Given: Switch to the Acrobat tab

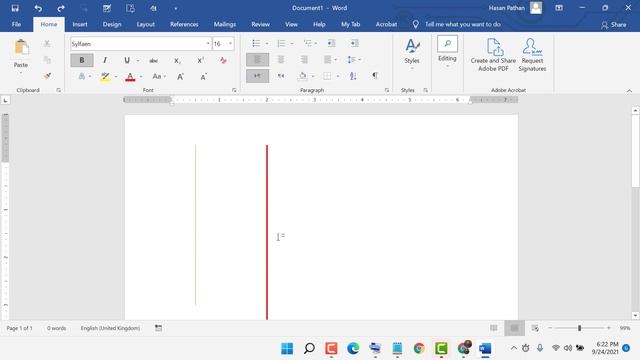Looking at the screenshot, I should coord(386,24).
